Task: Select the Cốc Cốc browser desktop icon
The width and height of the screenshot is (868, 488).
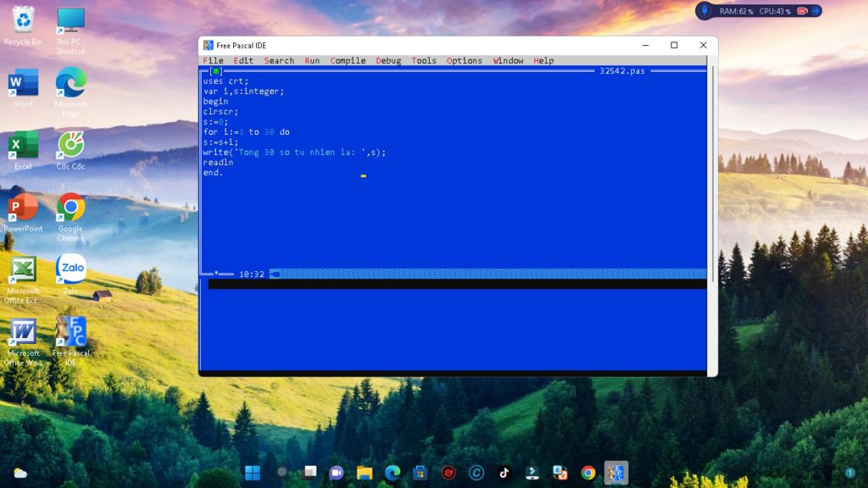Action: pyautogui.click(x=71, y=150)
